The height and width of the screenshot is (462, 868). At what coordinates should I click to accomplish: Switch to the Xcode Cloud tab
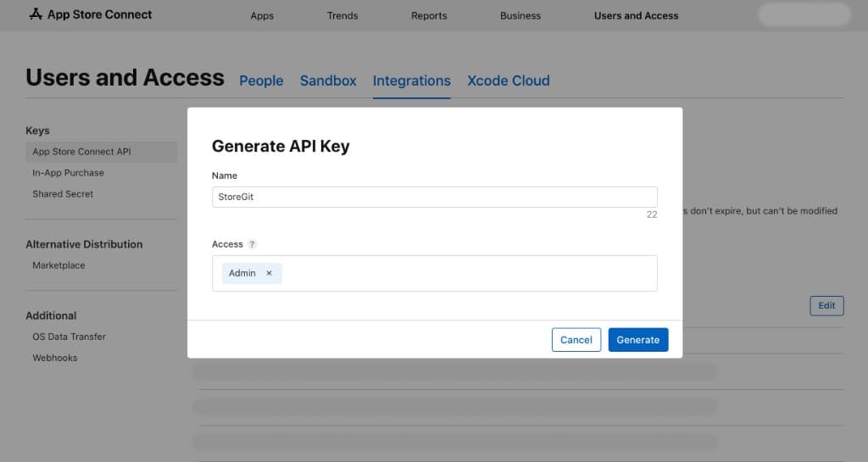point(509,81)
